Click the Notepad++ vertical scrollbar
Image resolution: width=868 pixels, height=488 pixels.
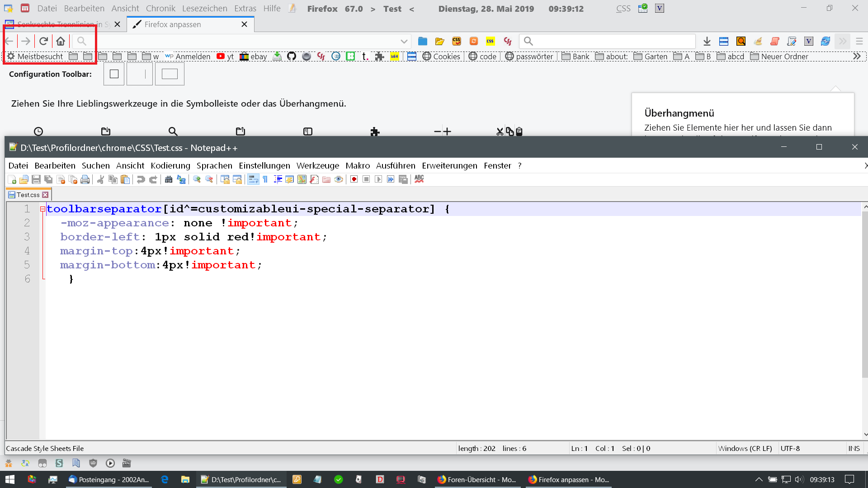coord(864,294)
